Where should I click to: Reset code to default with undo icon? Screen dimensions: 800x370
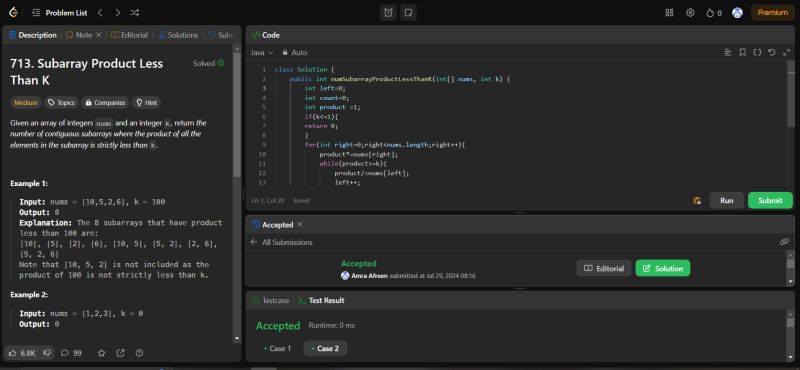(771, 53)
